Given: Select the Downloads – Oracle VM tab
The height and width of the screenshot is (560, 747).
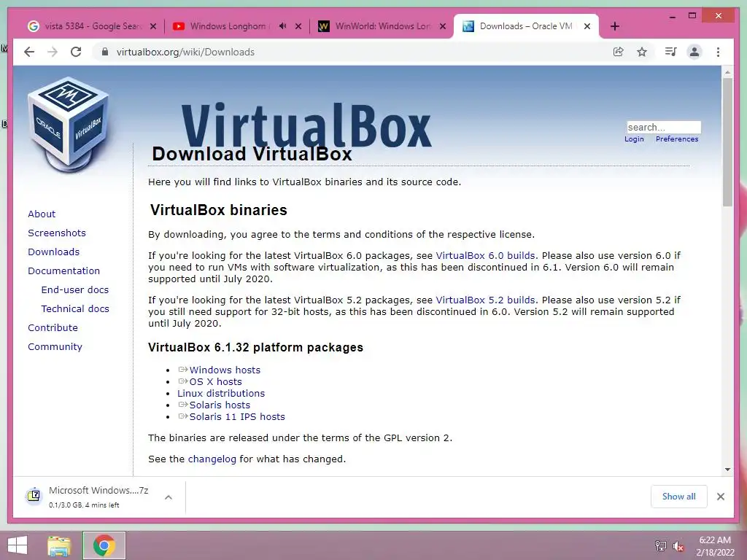Looking at the screenshot, I should tap(526, 26).
